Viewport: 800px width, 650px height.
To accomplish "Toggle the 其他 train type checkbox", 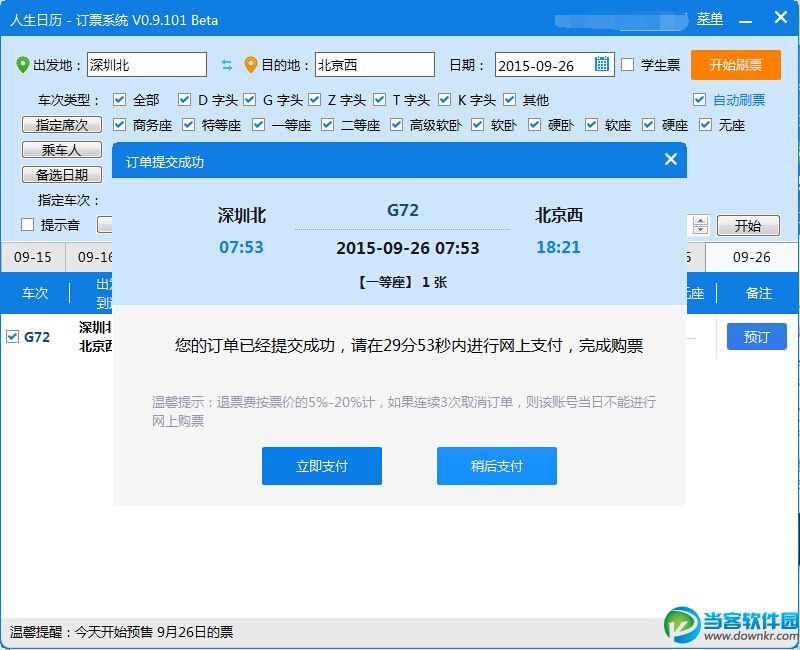I will click(x=509, y=99).
